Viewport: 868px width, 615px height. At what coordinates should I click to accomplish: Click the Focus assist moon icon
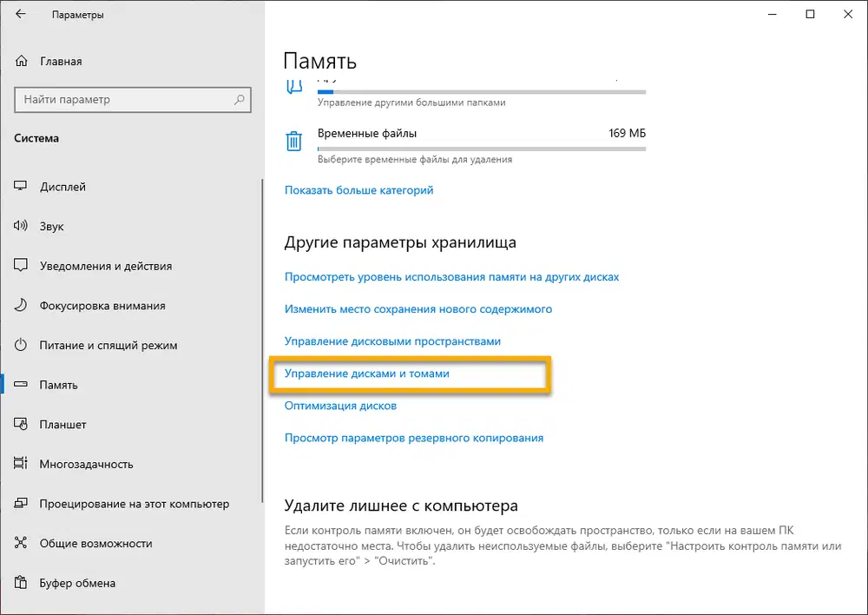pos(22,306)
